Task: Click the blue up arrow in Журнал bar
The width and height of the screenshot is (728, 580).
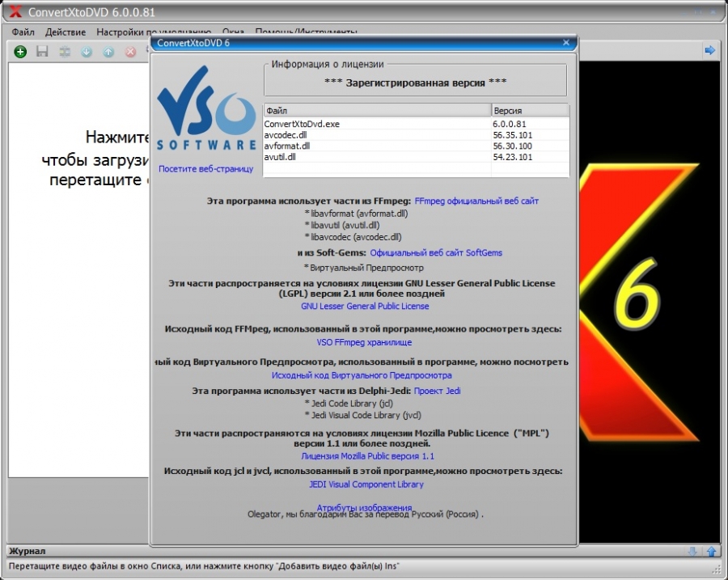Action: click(712, 551)
